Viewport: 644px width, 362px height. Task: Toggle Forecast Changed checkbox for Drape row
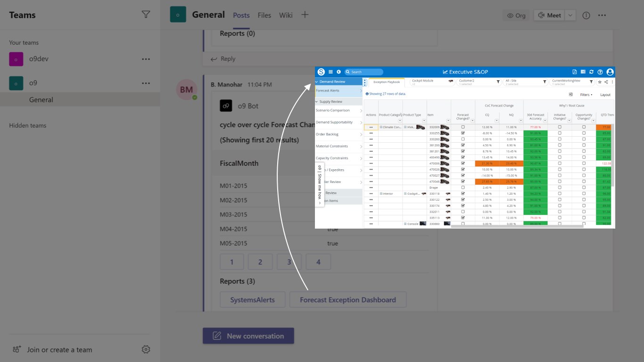(x=463, y=188)
